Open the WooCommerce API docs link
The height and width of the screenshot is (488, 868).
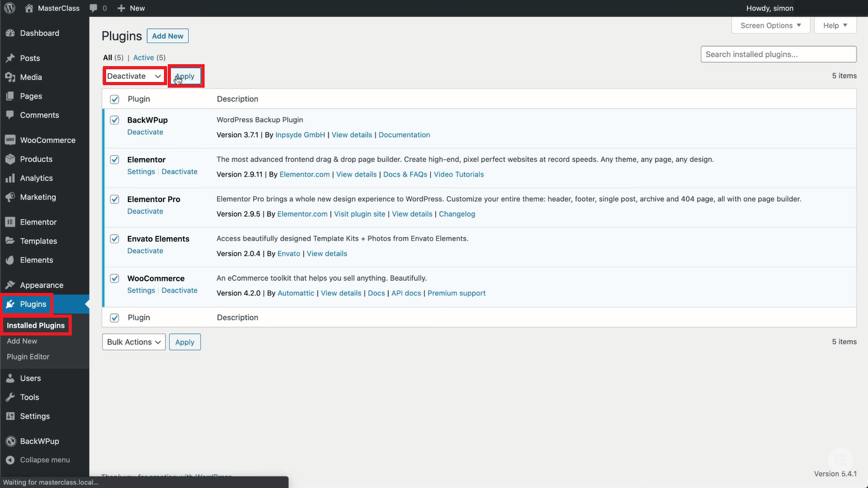coord(406,293)
